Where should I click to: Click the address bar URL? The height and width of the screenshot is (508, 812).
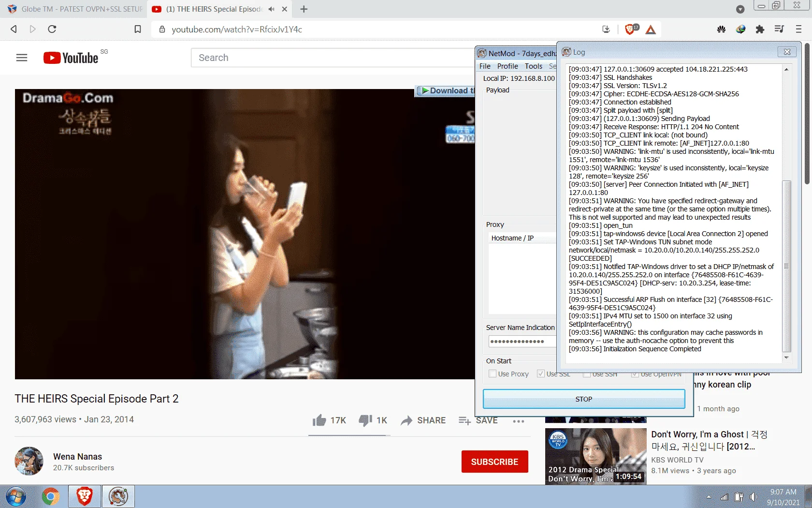(237, 30)
